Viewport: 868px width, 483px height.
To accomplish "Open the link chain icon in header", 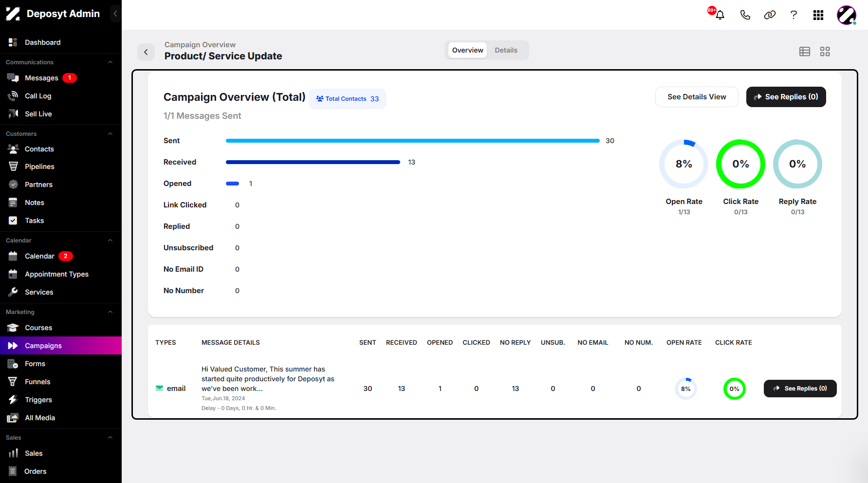I will 770,15.
